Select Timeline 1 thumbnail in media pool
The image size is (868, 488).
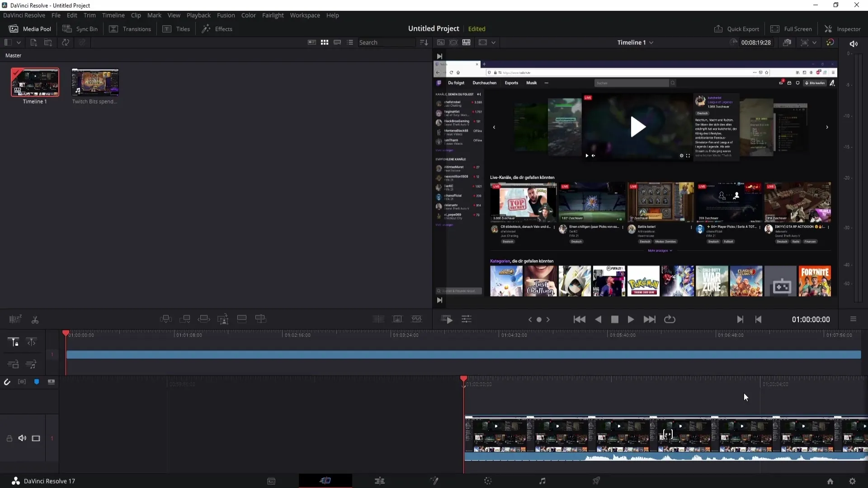[35, 82]
